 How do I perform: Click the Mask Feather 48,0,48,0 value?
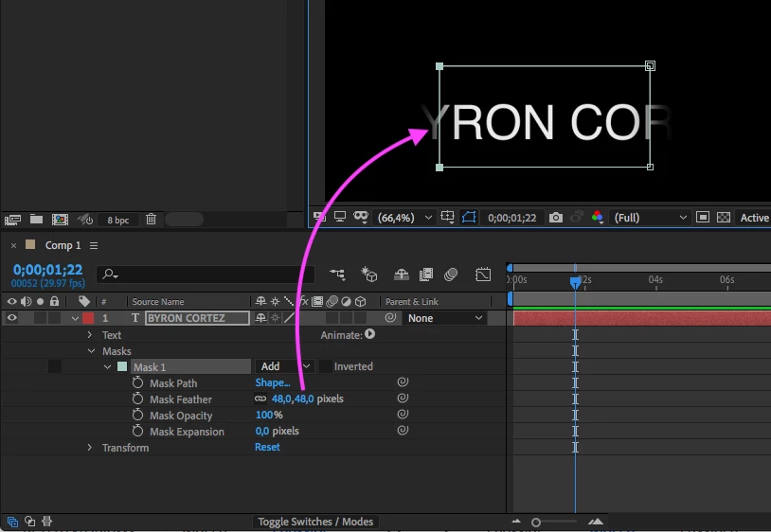pyautogui.click(x=293, y=399)
